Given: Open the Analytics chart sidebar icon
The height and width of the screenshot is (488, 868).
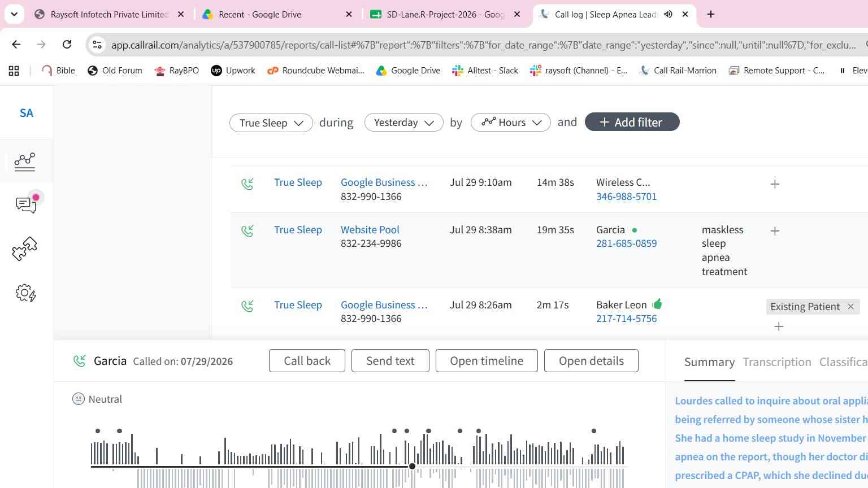Looking at the screenshot, I should [25, 162].
